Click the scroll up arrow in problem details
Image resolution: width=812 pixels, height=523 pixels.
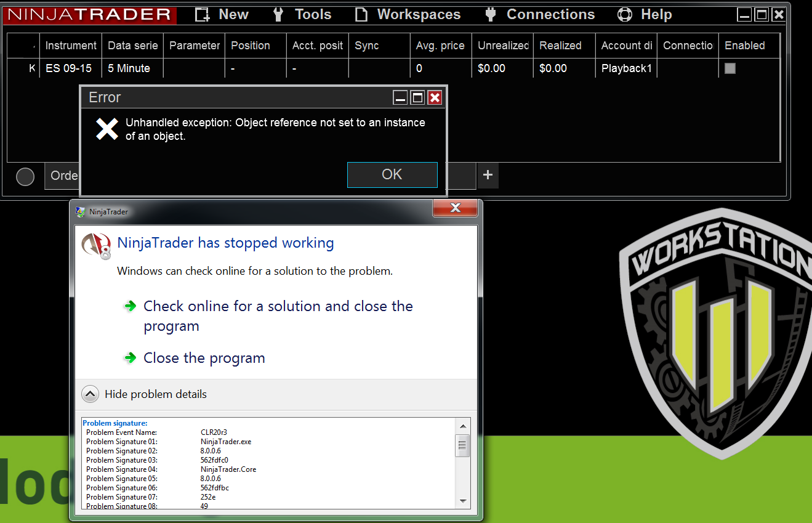(x=463, y=425)
